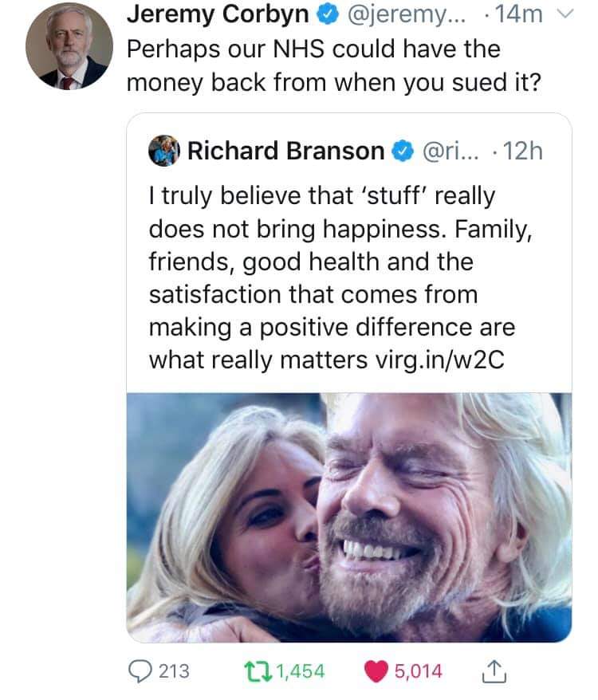Image resolution: width=598 pixels, height=700 pixels.
Task: Click Richard Branson's small avatar
Action: (x=164, y=151)
